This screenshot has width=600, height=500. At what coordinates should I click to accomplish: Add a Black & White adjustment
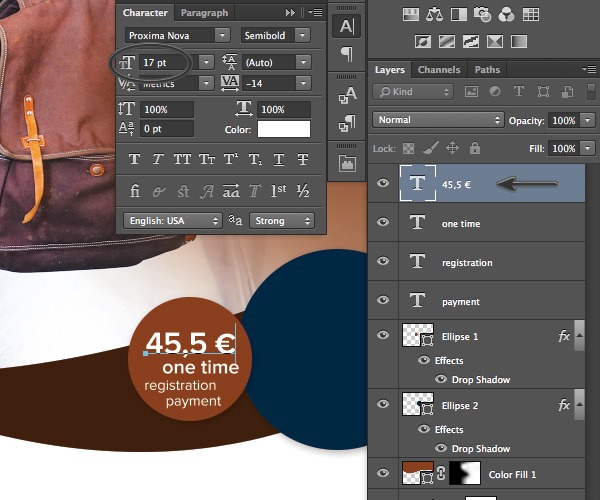click(x=458, y=15)
